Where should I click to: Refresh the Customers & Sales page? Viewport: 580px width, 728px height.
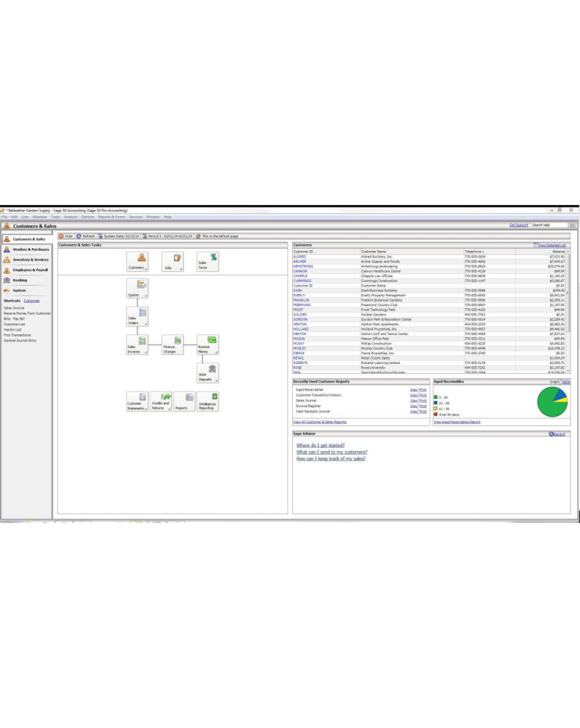tap(86, 236)
